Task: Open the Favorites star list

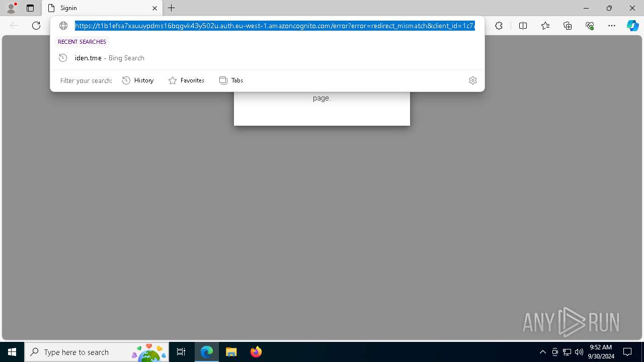Action: 545,26
